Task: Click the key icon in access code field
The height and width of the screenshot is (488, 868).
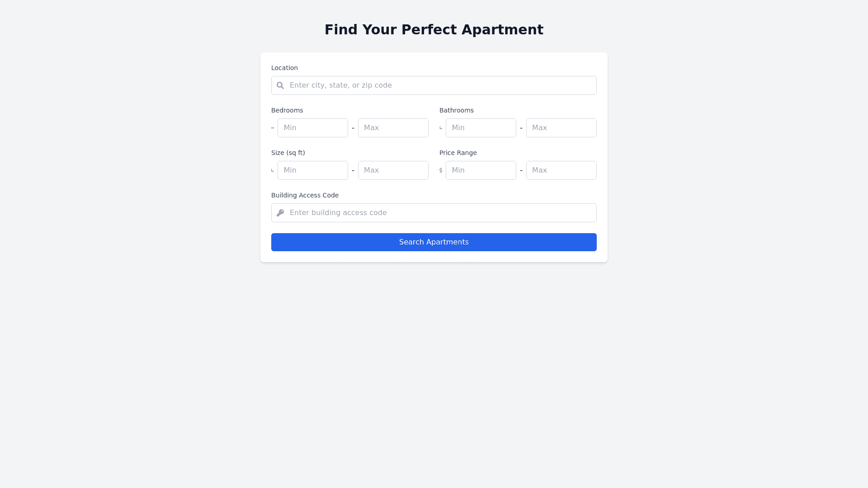Action: pos(280,213)
